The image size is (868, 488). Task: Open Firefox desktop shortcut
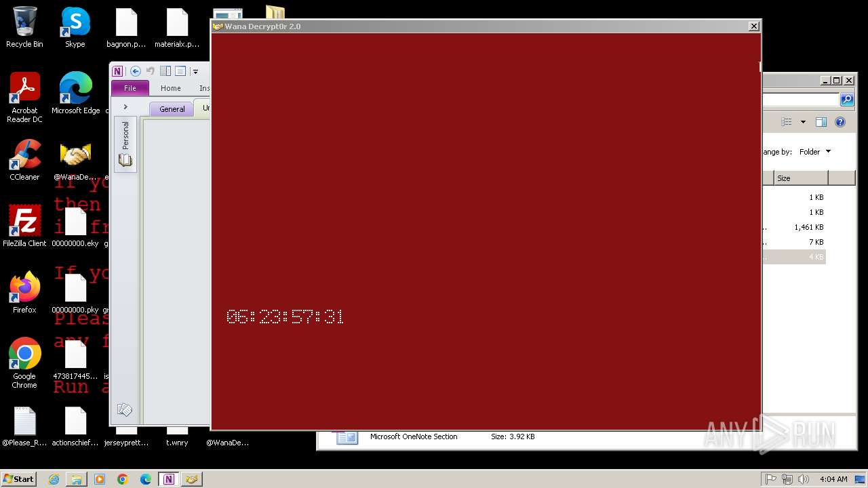pyautogui.click(x=24, y=293)
